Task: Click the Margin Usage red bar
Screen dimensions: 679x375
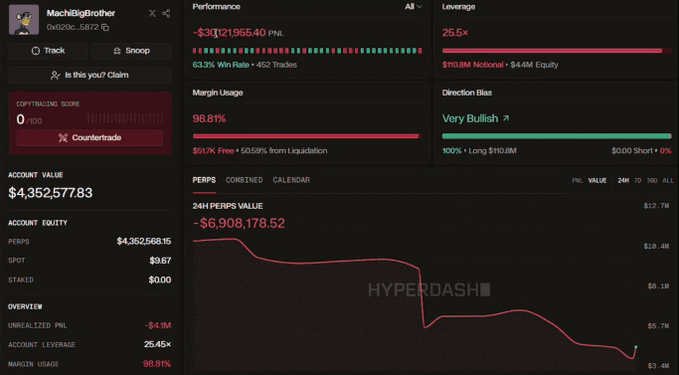Action: pos(307,136)
